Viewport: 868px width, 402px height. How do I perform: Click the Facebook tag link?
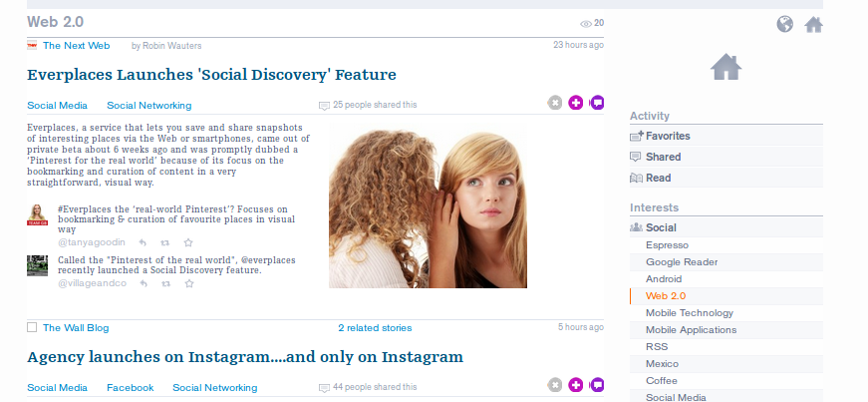pos(130,387)
